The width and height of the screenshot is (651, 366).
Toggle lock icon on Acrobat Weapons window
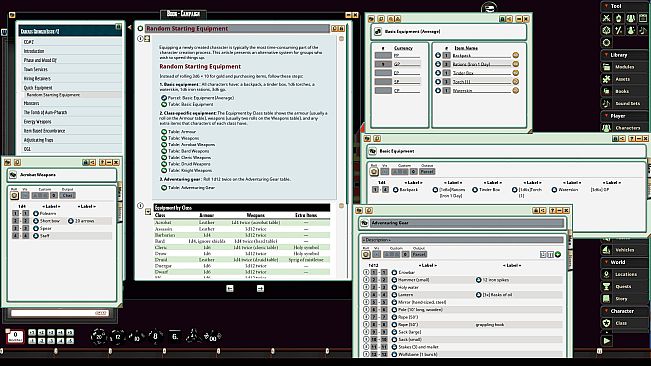click(86, 162)
